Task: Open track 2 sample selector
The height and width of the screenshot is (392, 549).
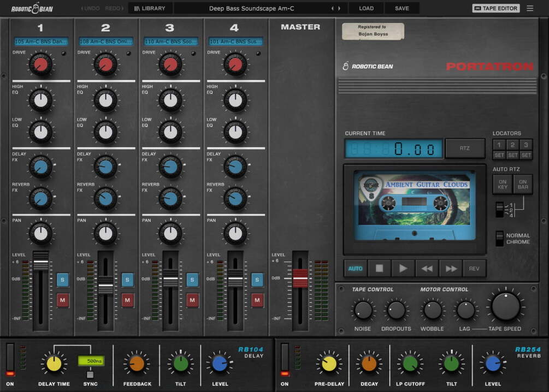Action: 106,41
